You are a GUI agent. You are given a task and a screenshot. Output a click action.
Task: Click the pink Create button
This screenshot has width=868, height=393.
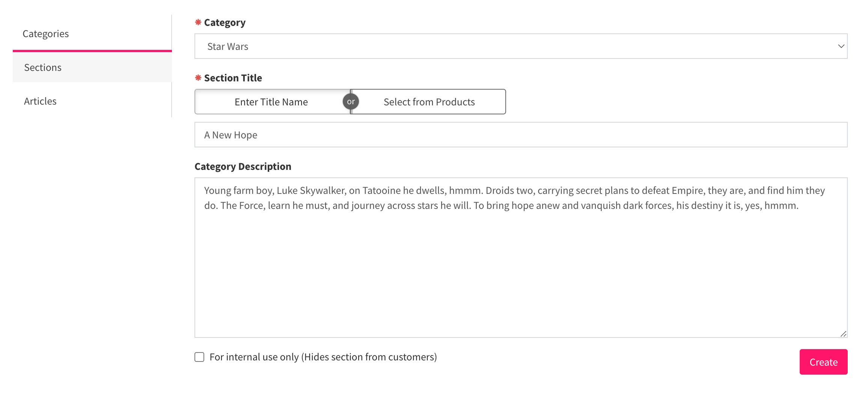click(823, 362)
